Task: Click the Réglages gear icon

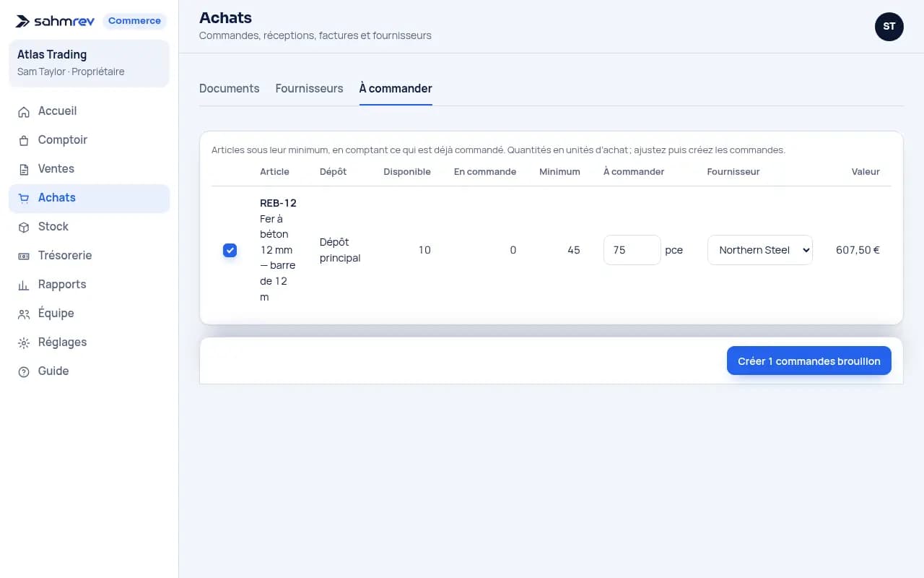Action: pyautogui.click(x=24, y=342)
